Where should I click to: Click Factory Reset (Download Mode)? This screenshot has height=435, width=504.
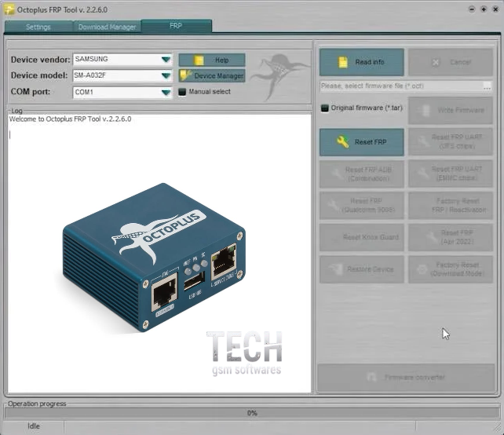[451, 269]
